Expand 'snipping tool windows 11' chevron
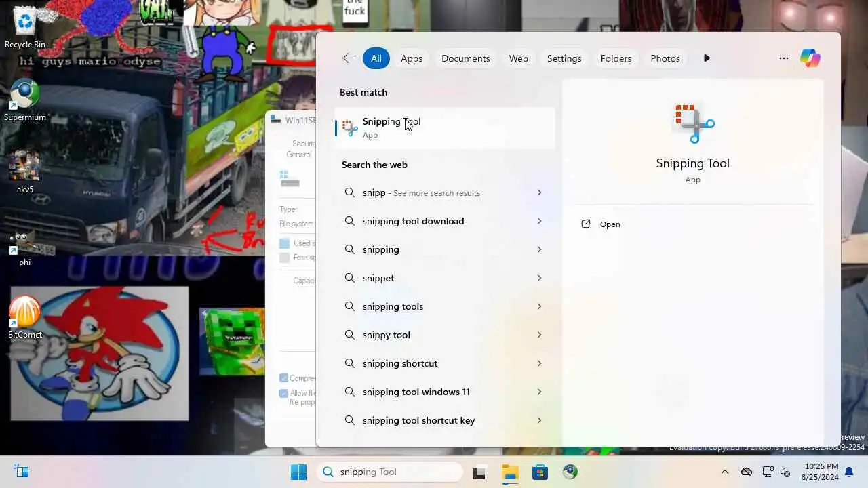Viewport: 868px width, 488px height. click(x=539, y=392)
